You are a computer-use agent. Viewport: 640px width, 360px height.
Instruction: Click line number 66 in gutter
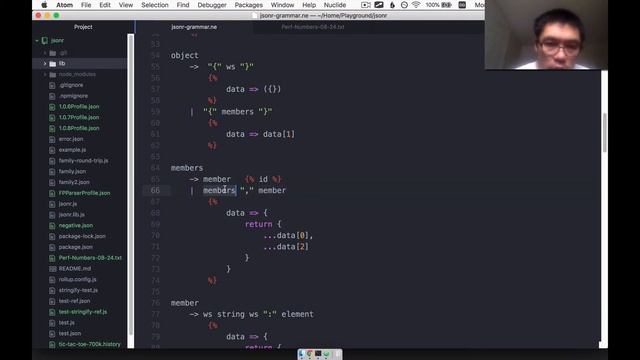click(x=155, y=190)
